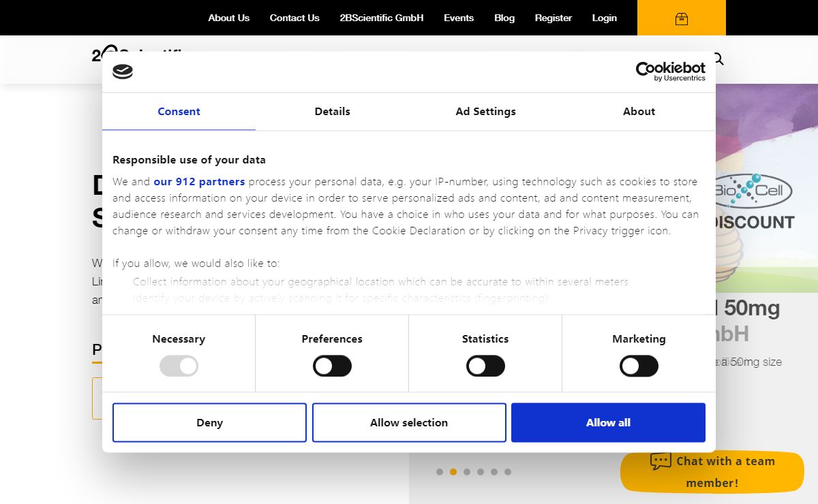
Task: Select the fourth carousel dot
Action: [x=481, y=472]
